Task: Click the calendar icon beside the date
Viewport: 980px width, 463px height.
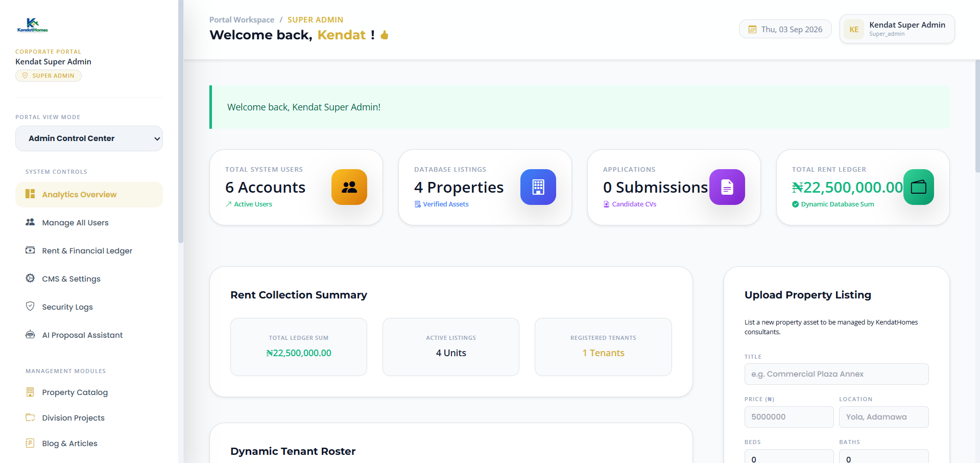Action: (x=752, y=30)
